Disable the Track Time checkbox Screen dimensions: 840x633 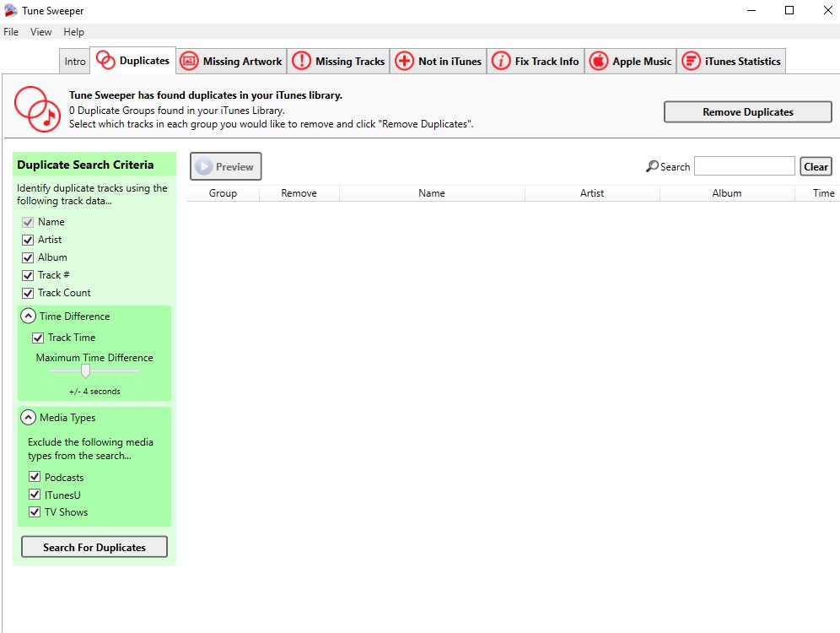tap(38, 338)
